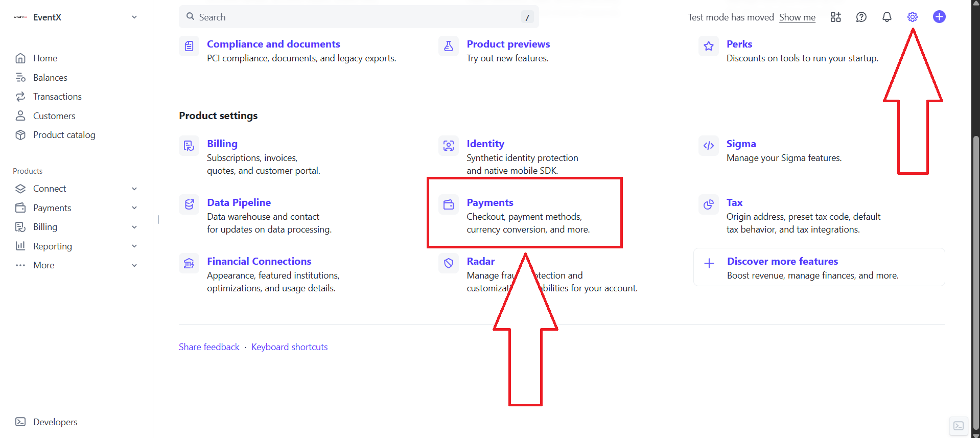This screenshot has width=980, height=438.
Task: Click the Identity scan icon
Action: tap(449, 146)
